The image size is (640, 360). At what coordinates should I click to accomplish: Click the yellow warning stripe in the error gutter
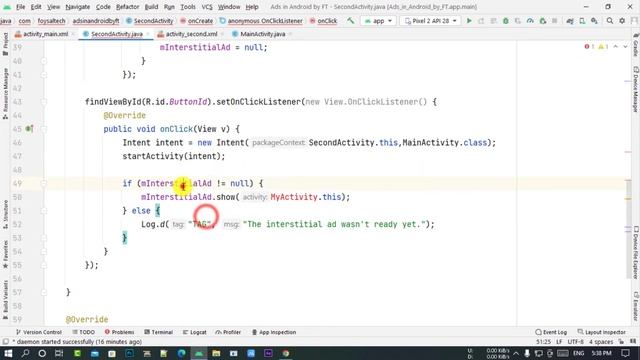(x=628, y=199)
